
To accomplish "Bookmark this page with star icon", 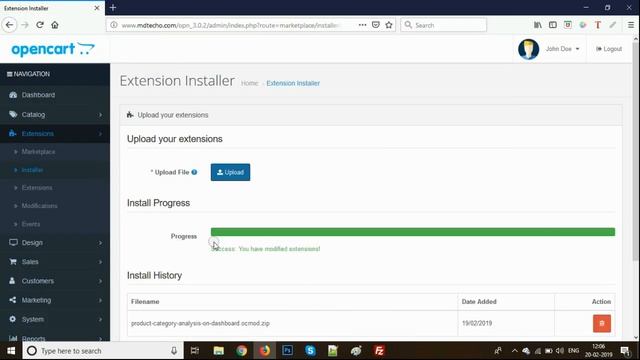I will coord(389,25).
